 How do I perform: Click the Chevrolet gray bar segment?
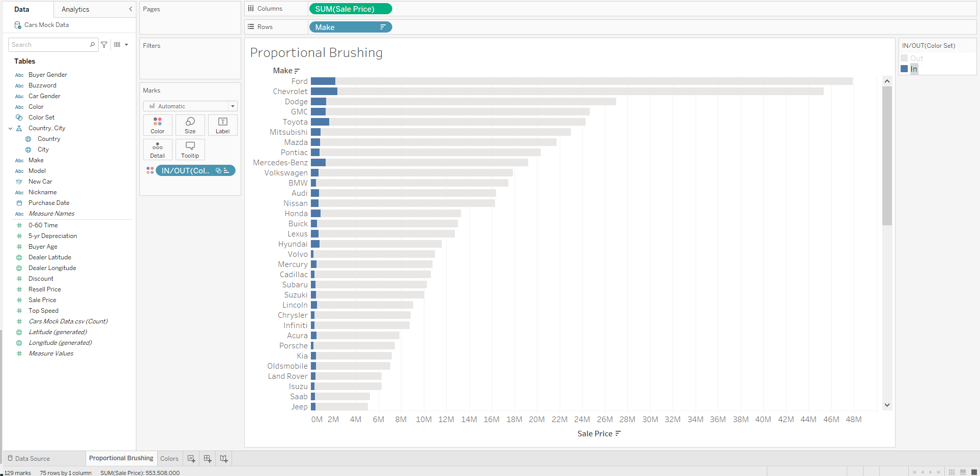(x=581, y=92)
